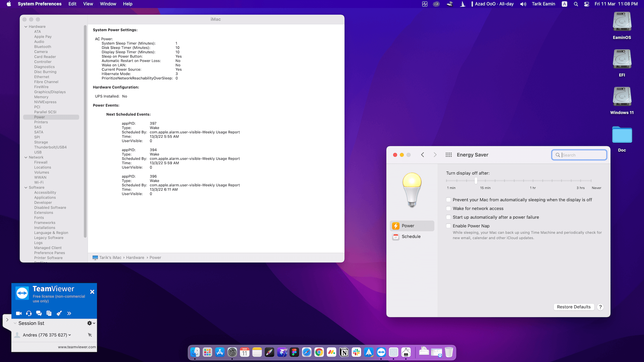Open Notion from the Dock

[x=344, y=352]
